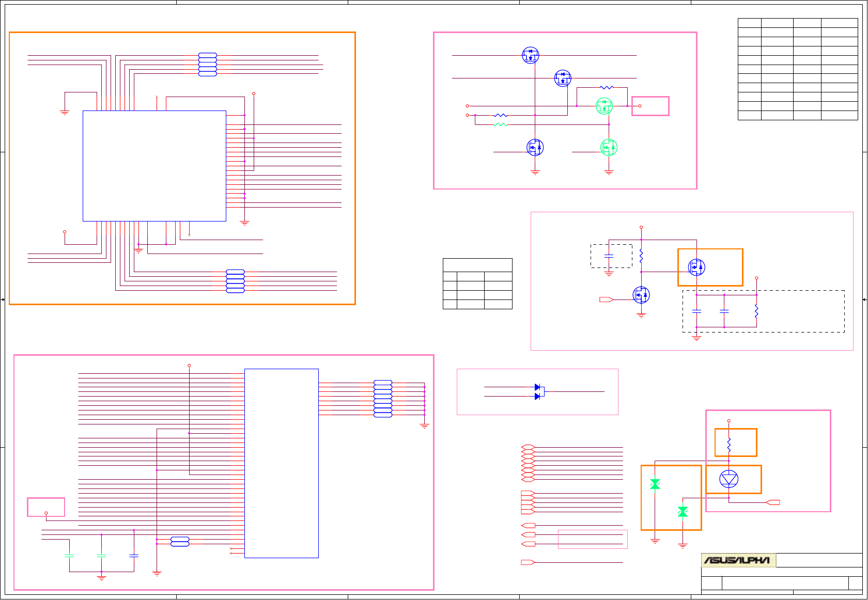Select vertical resistor beside the small dashed box
This screenshot has height=600, width=868.
click(641, 256)
